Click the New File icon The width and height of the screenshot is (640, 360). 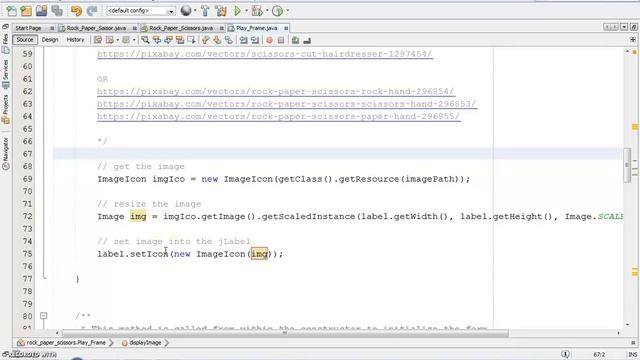click(11, 11)
